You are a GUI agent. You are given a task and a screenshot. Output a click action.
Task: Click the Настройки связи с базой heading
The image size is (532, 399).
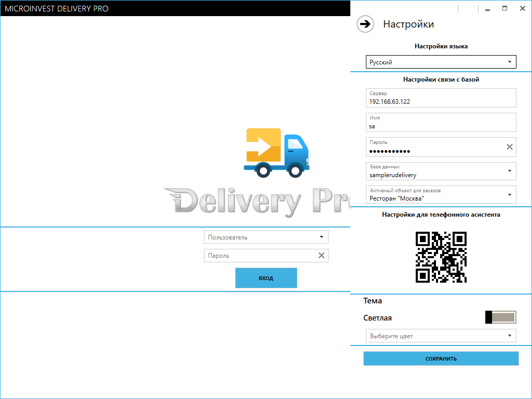pos(441,79)
